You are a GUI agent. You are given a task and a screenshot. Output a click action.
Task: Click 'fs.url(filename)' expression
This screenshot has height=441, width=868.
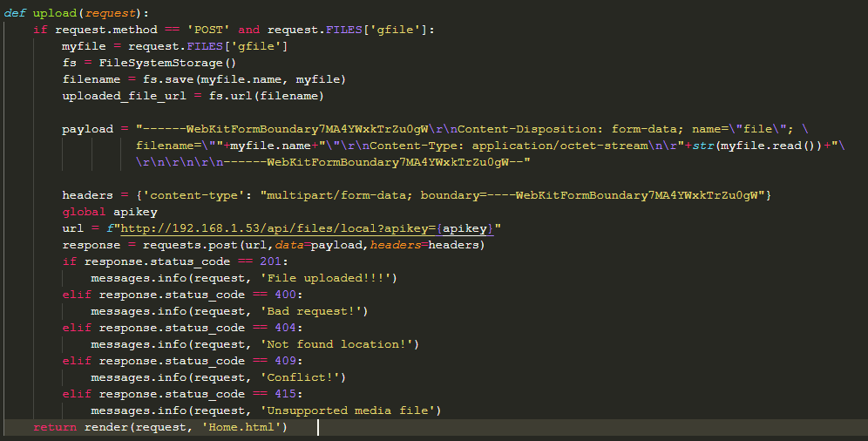pos(267,96)
